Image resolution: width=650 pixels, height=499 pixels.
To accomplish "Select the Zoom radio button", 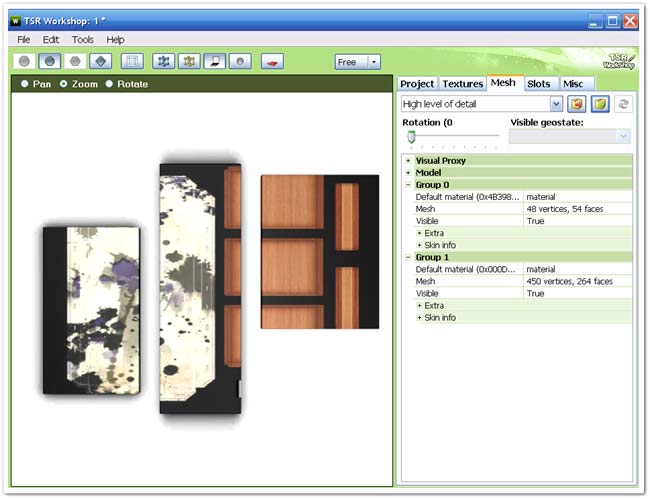I will (65, 84).
